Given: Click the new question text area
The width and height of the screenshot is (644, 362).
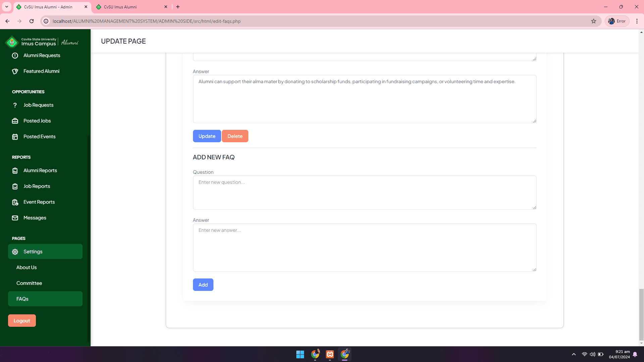Looking at the screenshot, I should [364, 193].
